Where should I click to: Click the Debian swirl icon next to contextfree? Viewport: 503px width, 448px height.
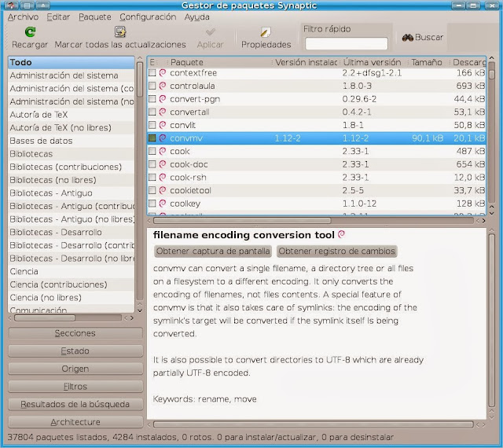click(x=163, y=73)
